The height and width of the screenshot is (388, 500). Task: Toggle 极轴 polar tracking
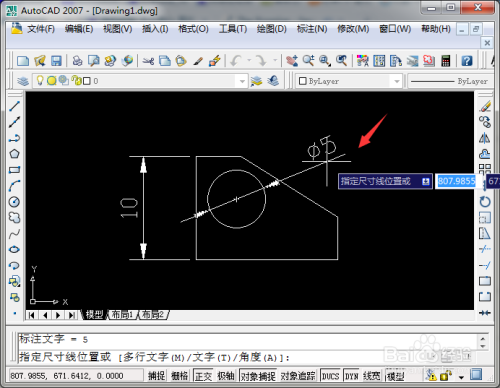[x=226, y=376]
